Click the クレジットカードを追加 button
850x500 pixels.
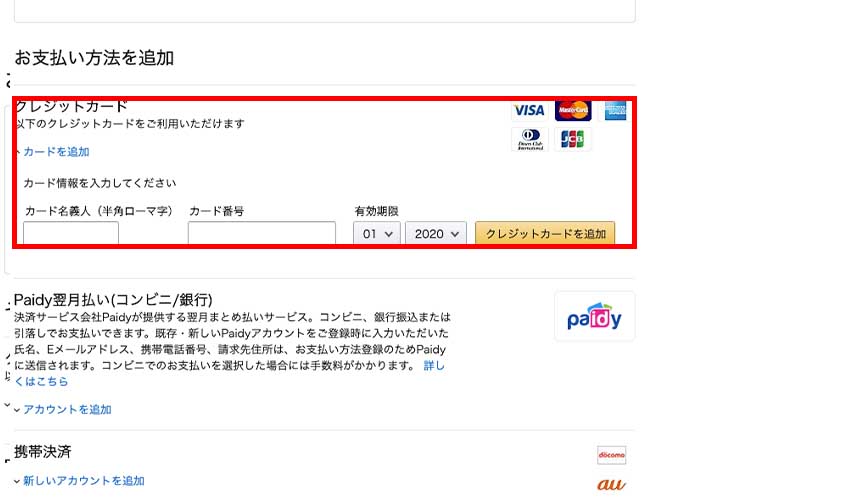tap(545, 234)
